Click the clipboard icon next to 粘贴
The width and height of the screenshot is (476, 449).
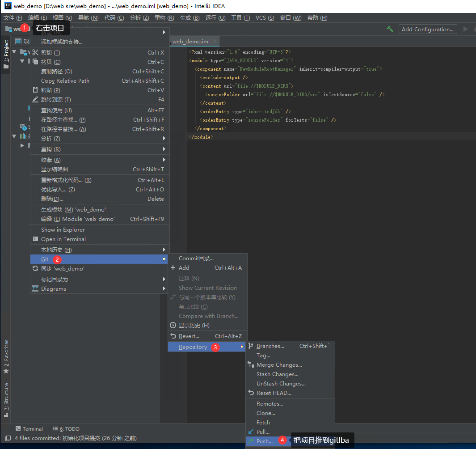[x=35, y=90]
